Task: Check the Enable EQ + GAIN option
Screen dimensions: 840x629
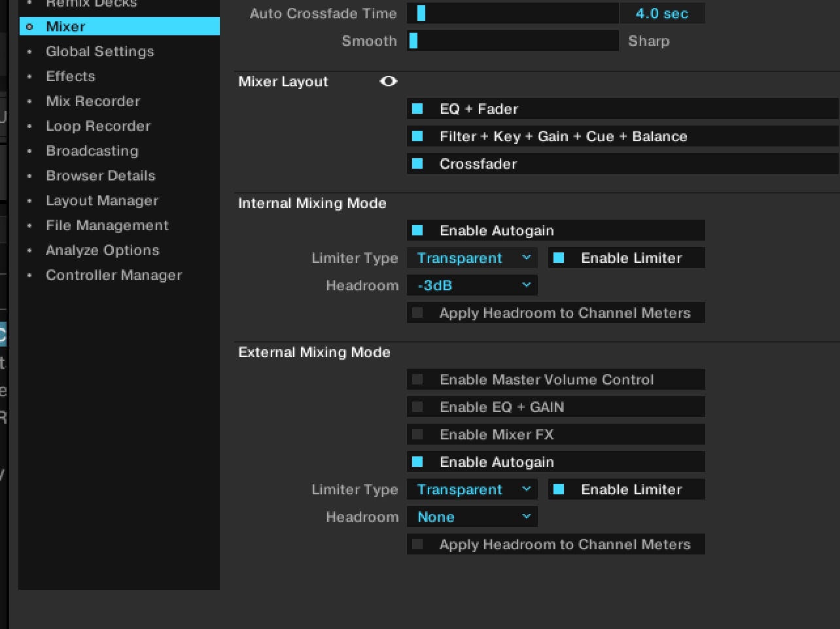Action: [418, 407]
